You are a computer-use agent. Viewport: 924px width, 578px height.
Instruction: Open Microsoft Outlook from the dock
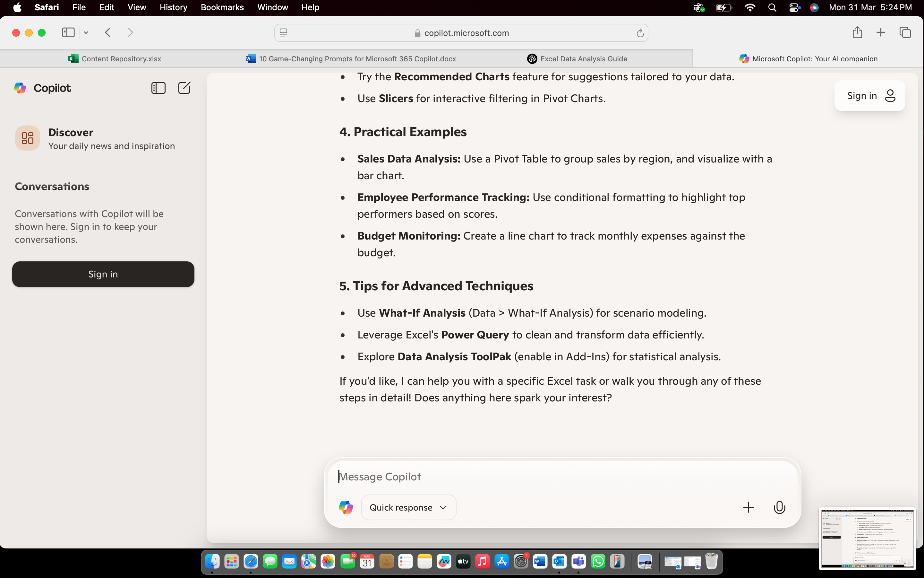[559, 562]
